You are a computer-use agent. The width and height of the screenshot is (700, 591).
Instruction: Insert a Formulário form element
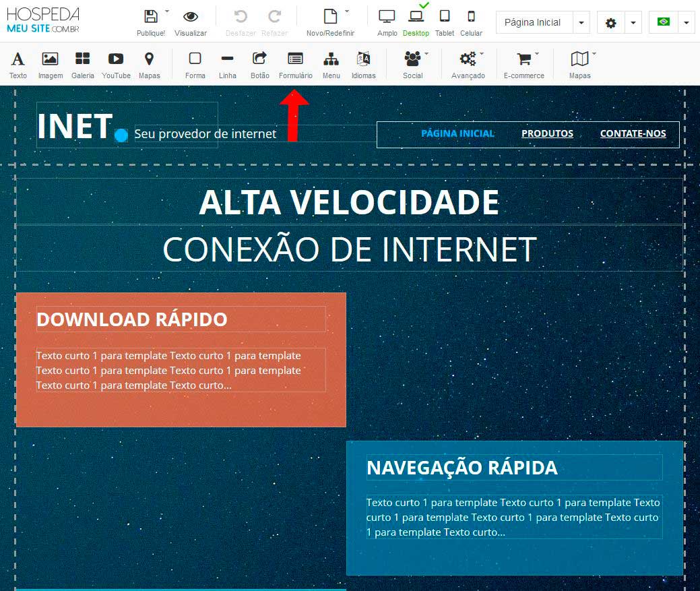[296, 65]
